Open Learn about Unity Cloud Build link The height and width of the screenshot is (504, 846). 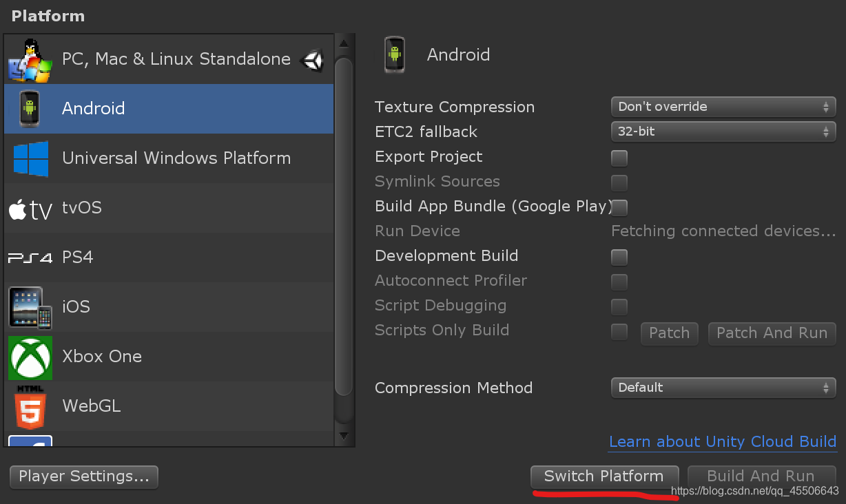click(x=723, y=442)
